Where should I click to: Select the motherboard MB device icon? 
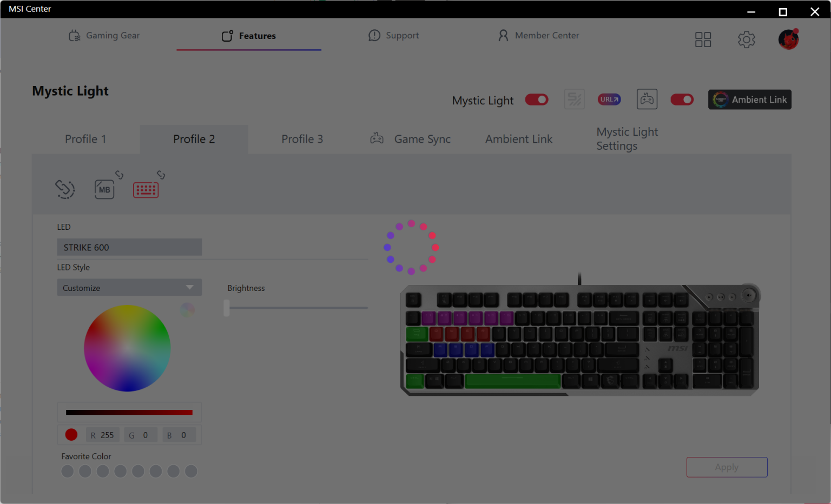tap(104, 189)
